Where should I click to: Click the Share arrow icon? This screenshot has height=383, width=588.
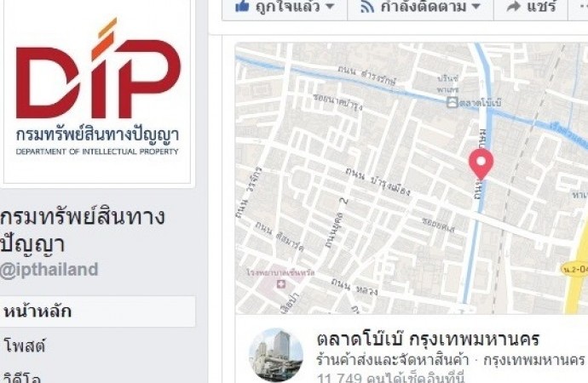513,6
